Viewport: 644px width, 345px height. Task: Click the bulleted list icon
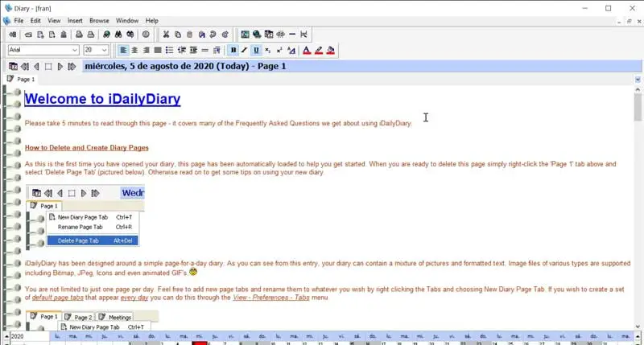click(169, 50)
